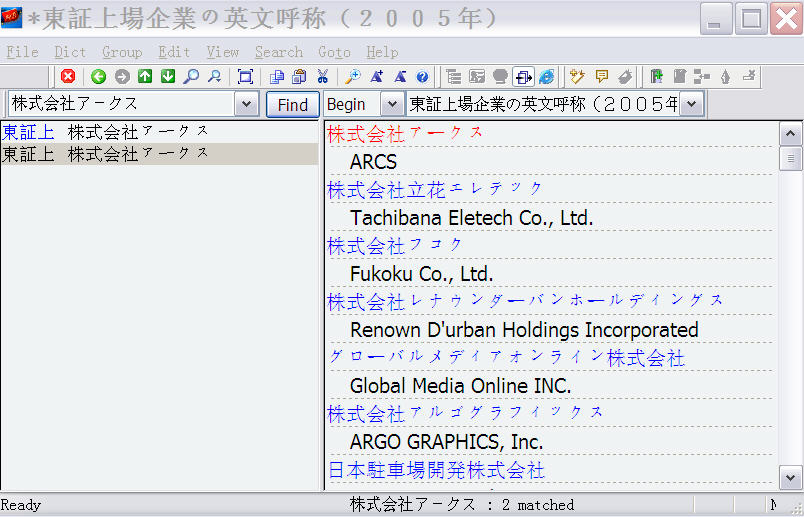Click the zoom-in magnifier with plus
804x517 pixels.
(353, 77)
